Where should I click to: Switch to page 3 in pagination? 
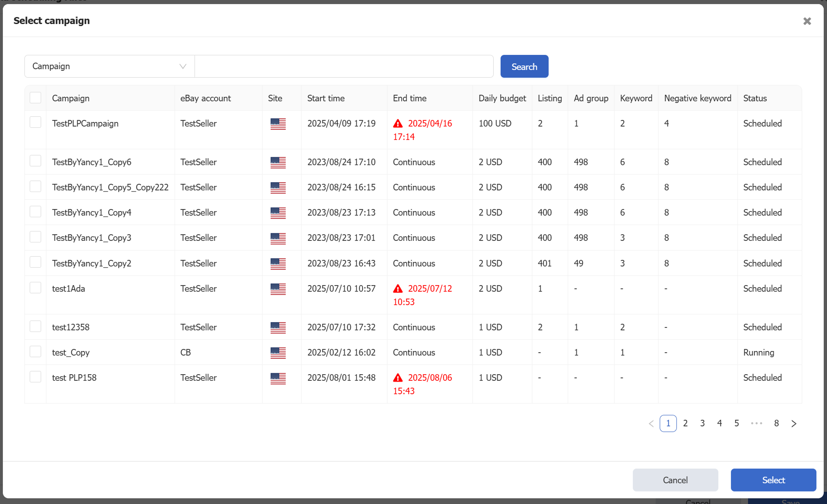click(702, 423)
